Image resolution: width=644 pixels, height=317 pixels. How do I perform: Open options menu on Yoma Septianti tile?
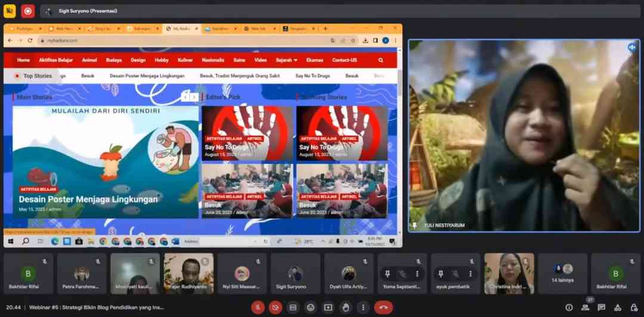(x=417, y=274)
